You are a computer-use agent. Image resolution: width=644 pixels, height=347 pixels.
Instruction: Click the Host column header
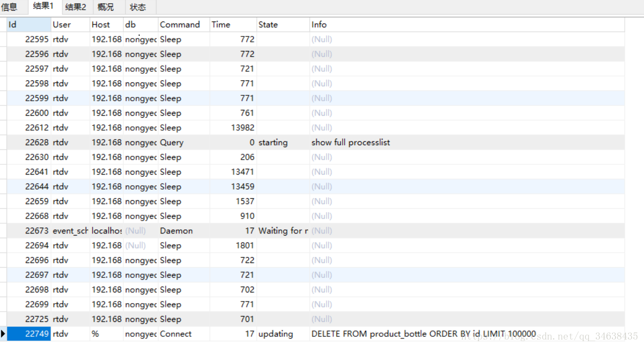[x=106, y=25]
